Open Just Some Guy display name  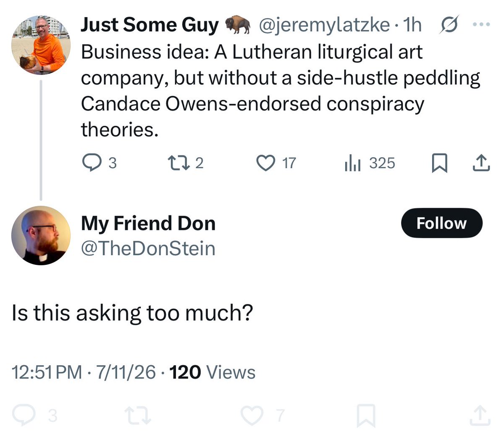[150, 25]
